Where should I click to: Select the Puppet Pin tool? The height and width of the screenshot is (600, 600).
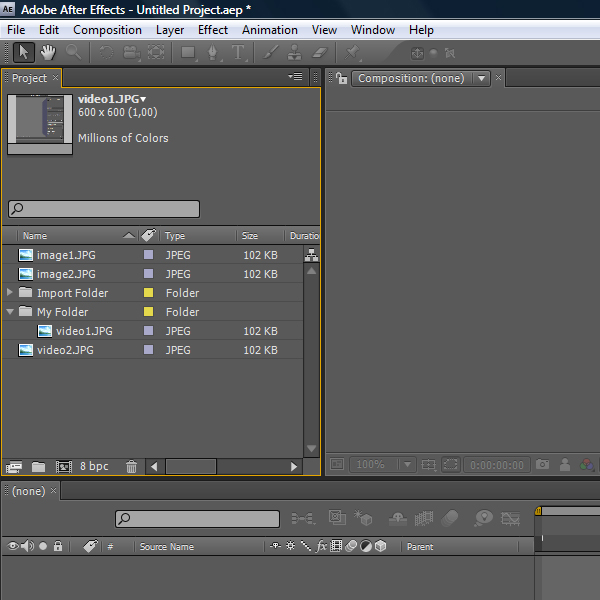352,52
